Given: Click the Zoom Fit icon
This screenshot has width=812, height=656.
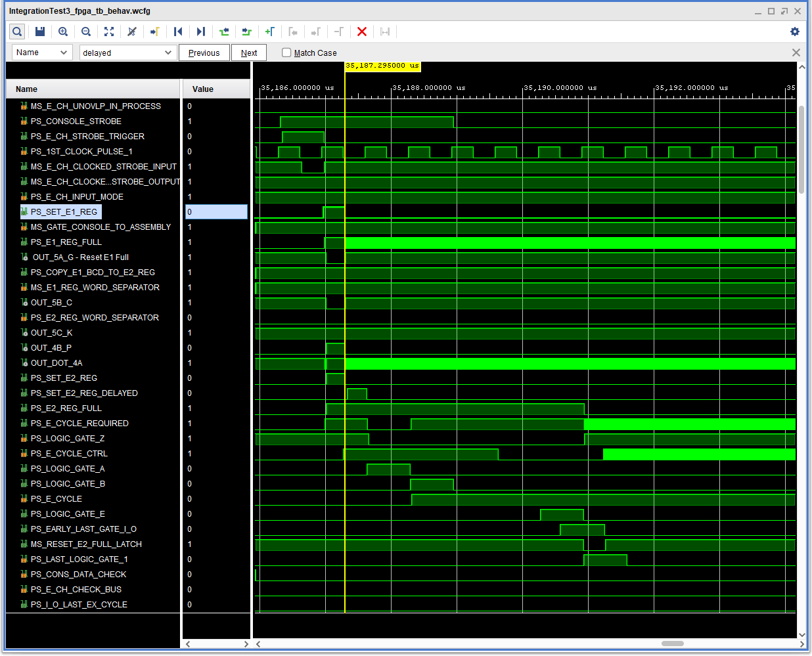Looking at the screenshot, I should (x=109, y=32).
